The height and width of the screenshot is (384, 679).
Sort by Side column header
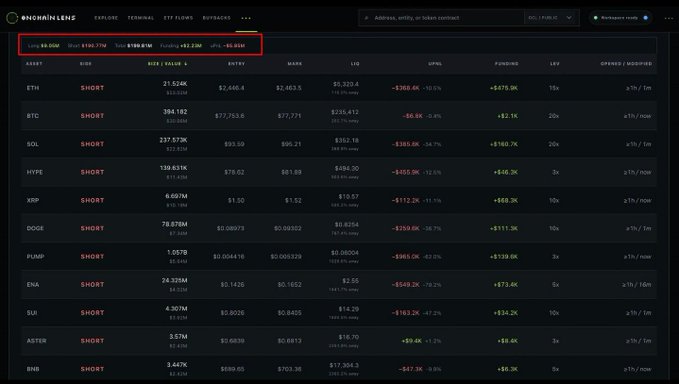click(86, 64)
